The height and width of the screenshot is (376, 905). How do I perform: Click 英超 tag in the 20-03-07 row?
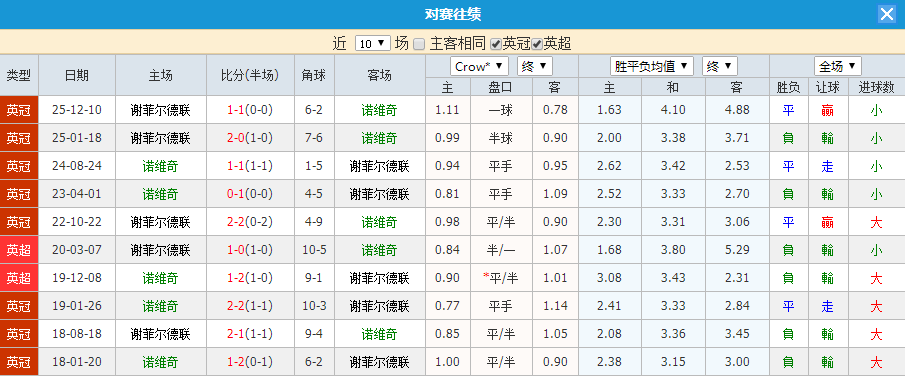[x=19, y=250]
